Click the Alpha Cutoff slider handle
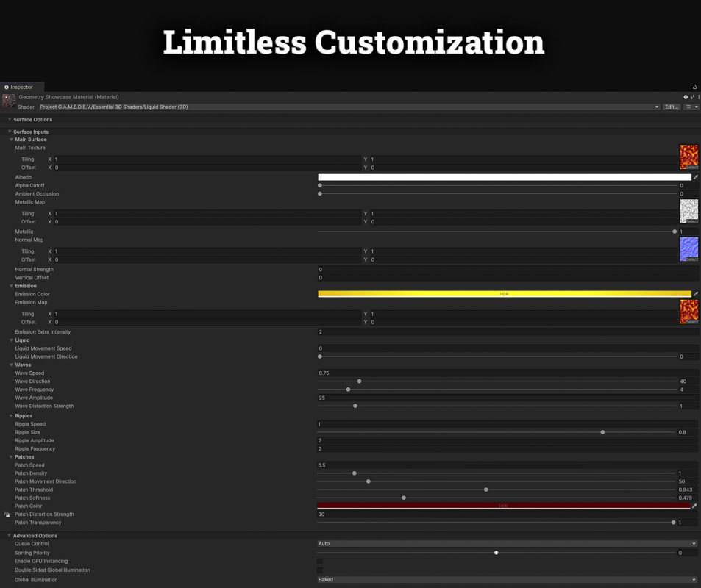The height and width of the screenshot is (588, 701). point(320,185)
